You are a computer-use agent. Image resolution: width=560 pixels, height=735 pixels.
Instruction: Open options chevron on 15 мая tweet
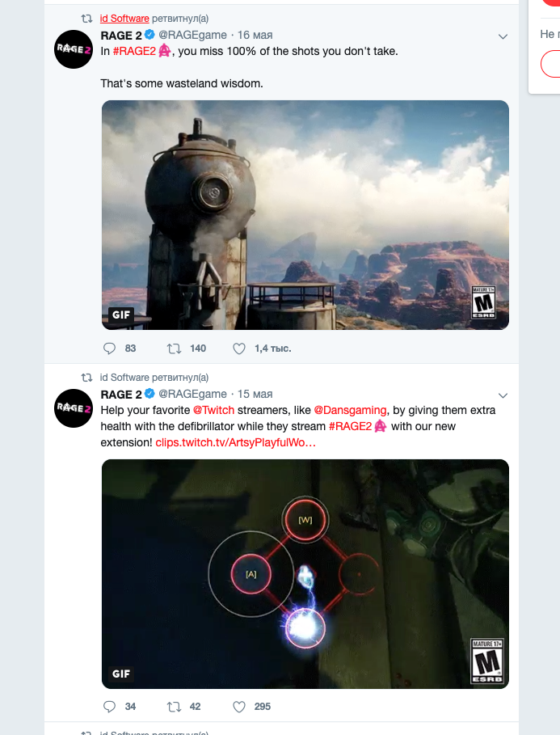[502, 395]
